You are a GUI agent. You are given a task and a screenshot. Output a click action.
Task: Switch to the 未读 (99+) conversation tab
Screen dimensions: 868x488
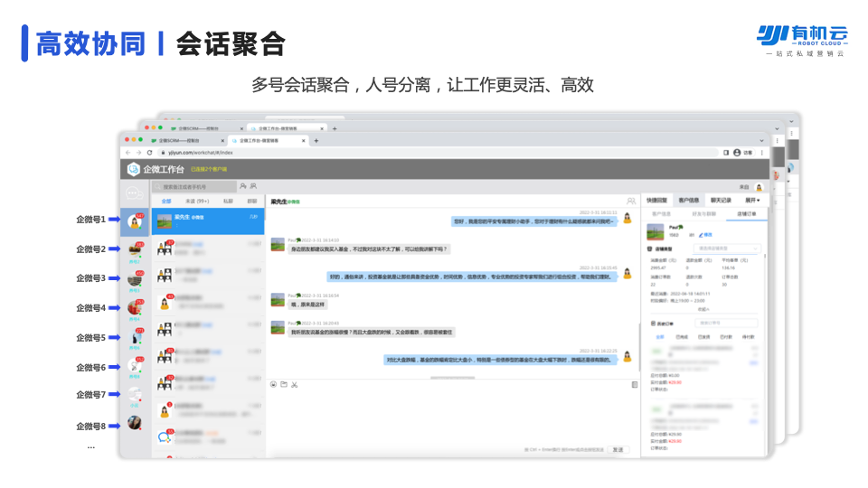pyautogui.click(x=197, y=201)
